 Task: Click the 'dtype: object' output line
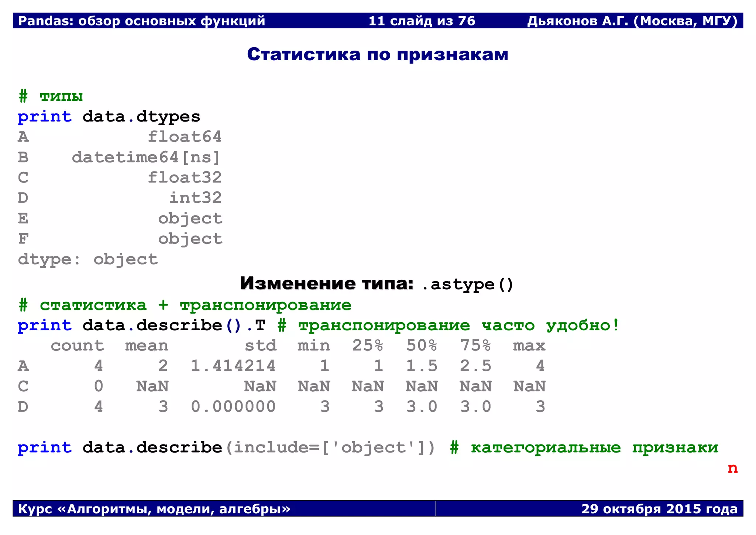(x=88, y=259)
